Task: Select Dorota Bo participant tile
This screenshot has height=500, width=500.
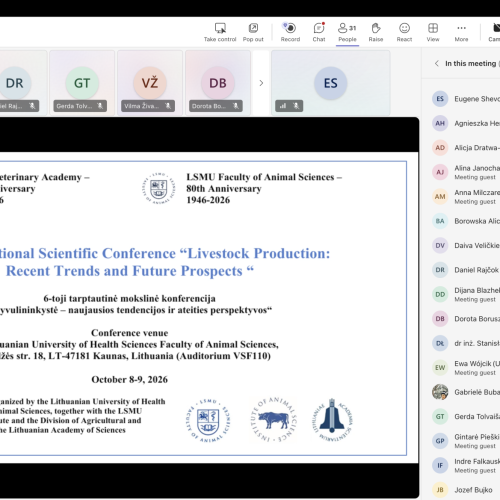Action: coord(218,83)
